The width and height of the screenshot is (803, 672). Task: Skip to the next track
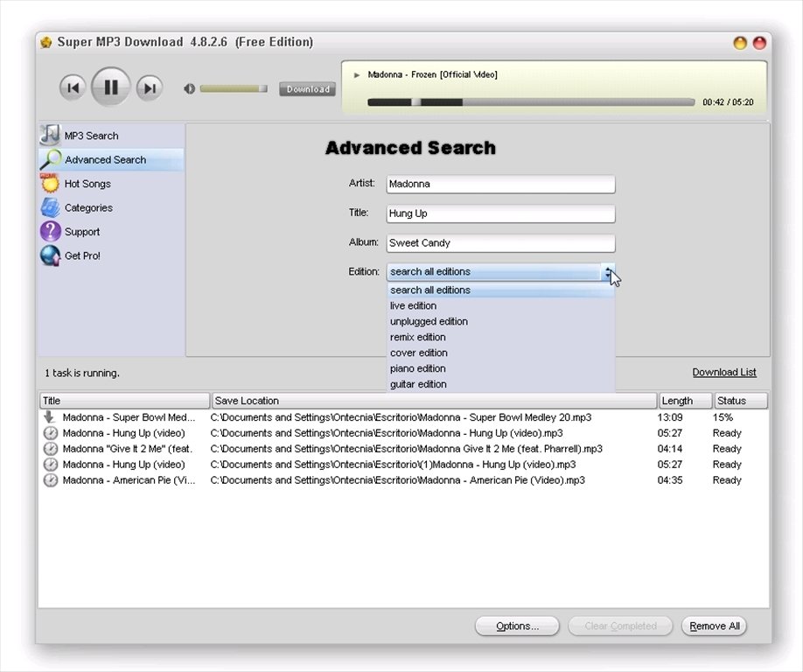(150, 88)
